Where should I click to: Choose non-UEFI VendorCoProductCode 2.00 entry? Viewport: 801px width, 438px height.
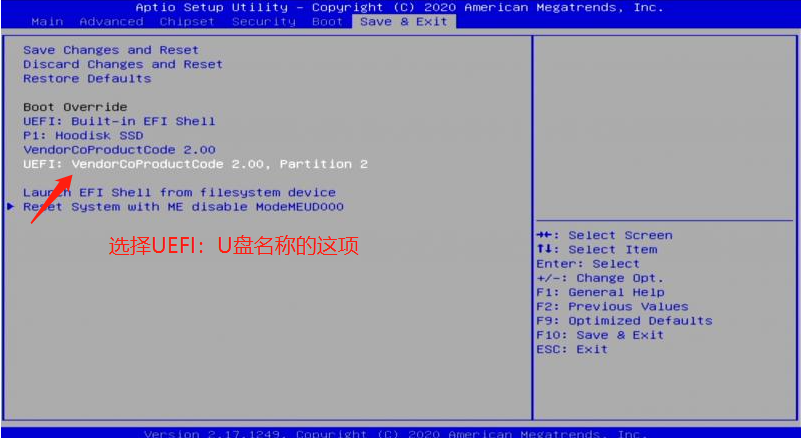(x=119, y=149)
